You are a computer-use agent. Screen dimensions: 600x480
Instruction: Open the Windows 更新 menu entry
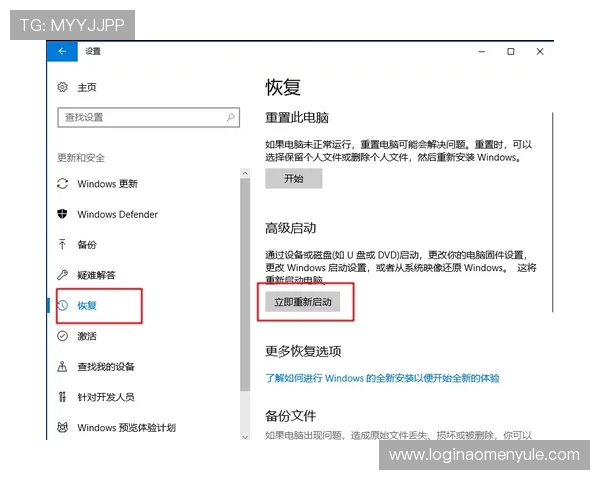[x=107, y=184]
